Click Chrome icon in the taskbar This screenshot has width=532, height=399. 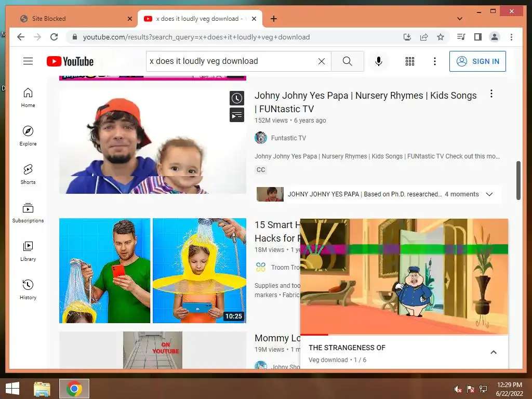tap(74, 389)
